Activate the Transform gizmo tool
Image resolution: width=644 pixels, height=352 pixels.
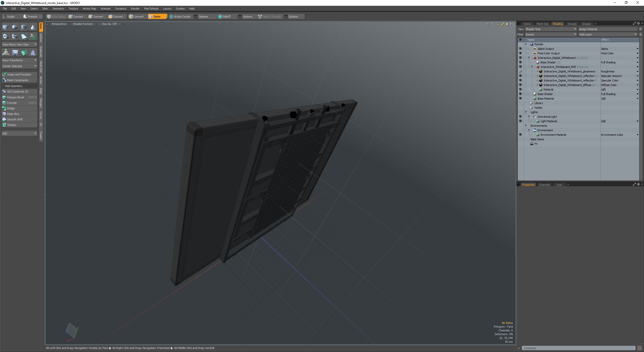coord(6,53)
